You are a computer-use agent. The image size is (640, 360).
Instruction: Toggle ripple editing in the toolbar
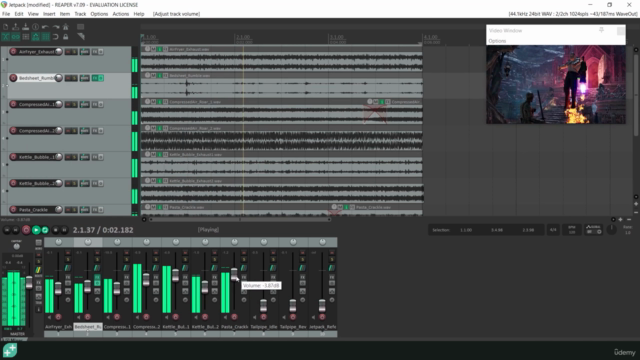[25, 37]
